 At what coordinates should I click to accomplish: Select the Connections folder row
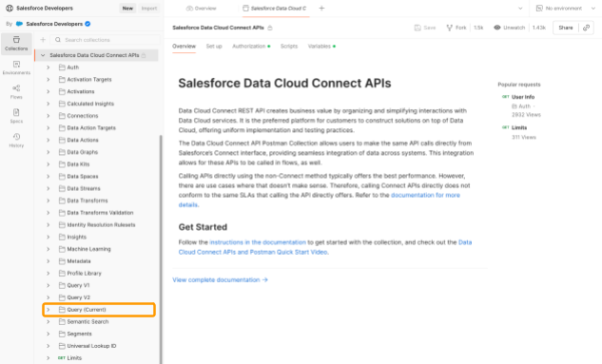click(x=96, y=116)
